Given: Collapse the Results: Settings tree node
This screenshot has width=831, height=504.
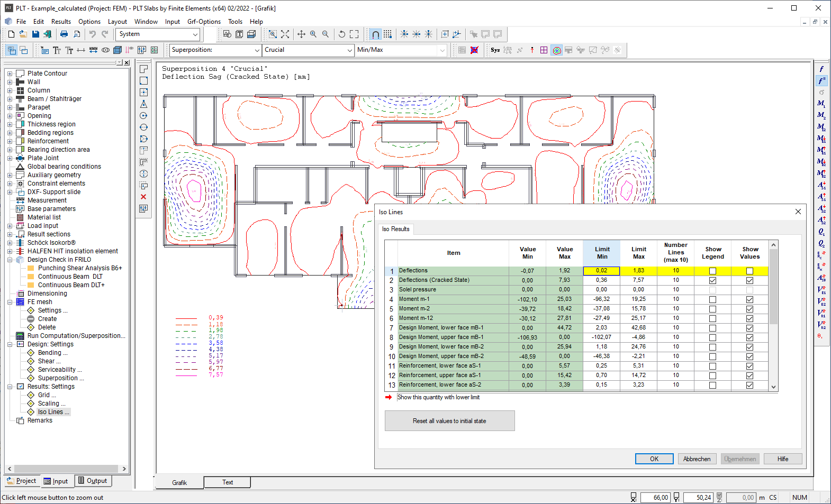Looking at the screenshot, I should pyautogui.click(x=10, y=387).
